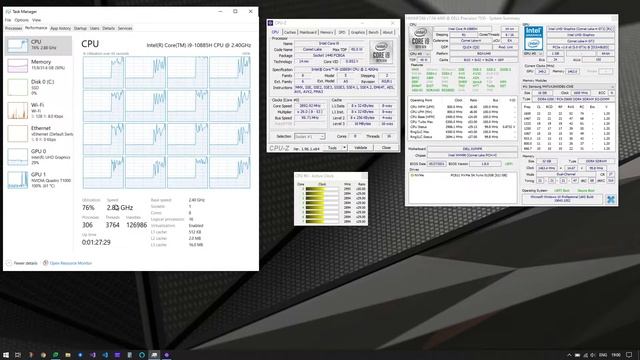Switch to the Graphics tab in CPU-Z
The image size is (640, 360).
click(x=358, y=32)
